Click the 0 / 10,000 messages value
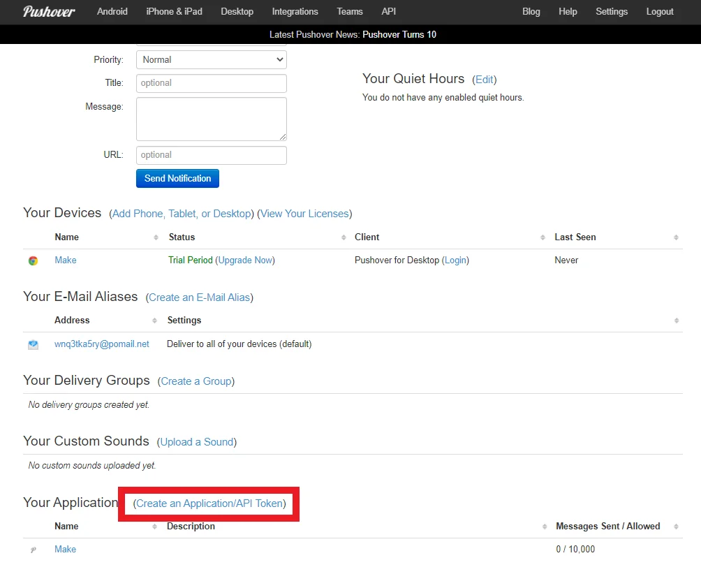The image size is (701, 588). tap(575, 549)
